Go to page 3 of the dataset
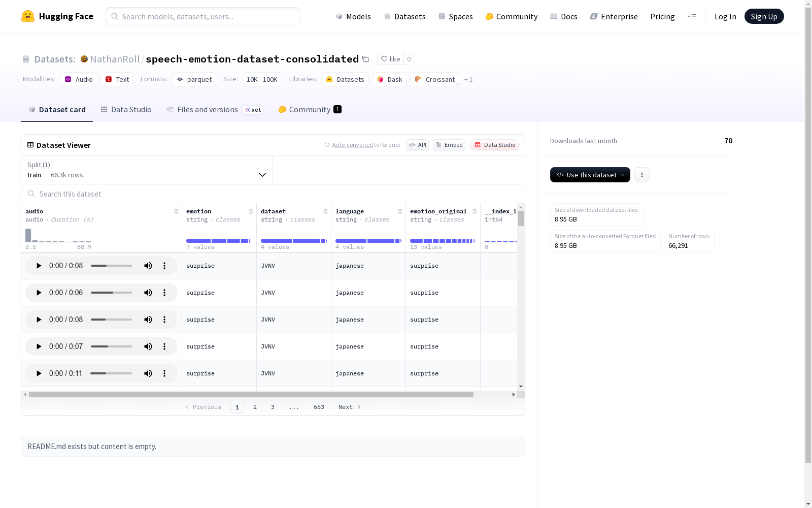The image size is (812, 508). 273,407
